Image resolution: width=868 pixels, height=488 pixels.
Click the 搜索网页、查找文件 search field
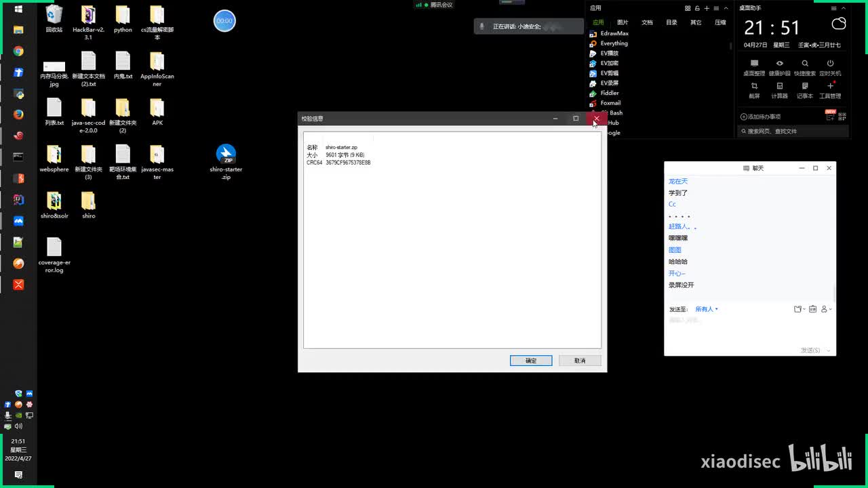coord(793,131)
